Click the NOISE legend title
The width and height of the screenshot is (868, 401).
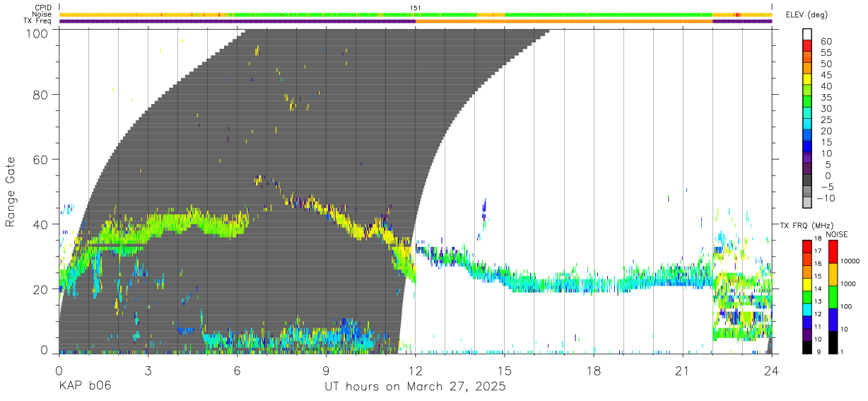click(x=837, y=234)
